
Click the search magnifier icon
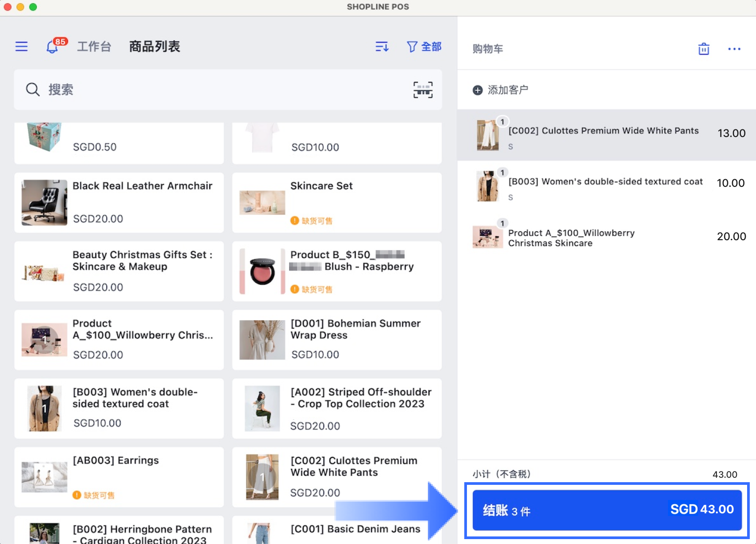pos(32,89)
